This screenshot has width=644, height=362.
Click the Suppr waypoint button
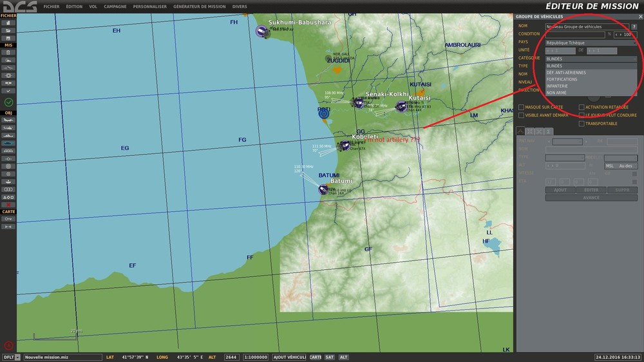tap(623, 190)
